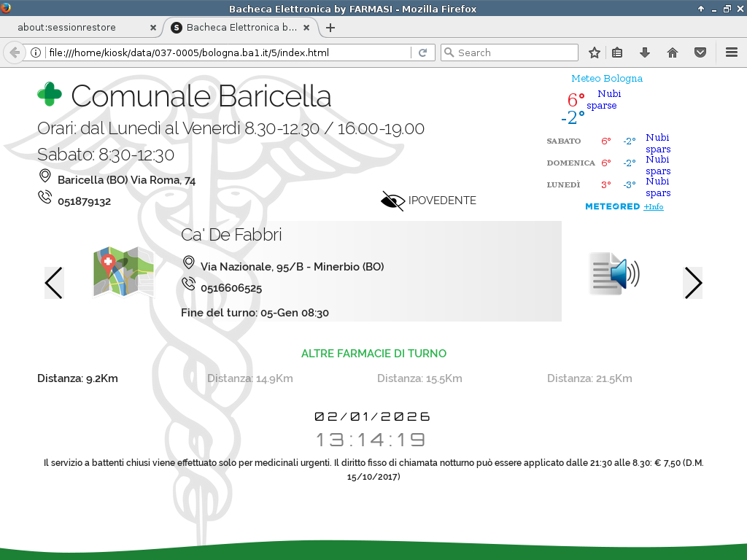Open a new tab with plus button

click(x=330, y=28)
